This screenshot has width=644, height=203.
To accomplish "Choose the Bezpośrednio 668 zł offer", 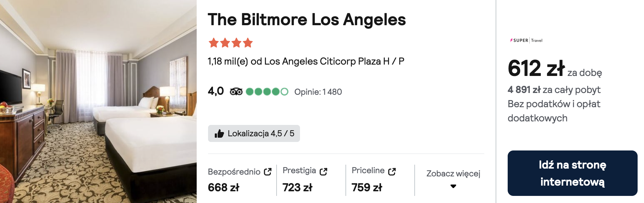I will [240, 180].
